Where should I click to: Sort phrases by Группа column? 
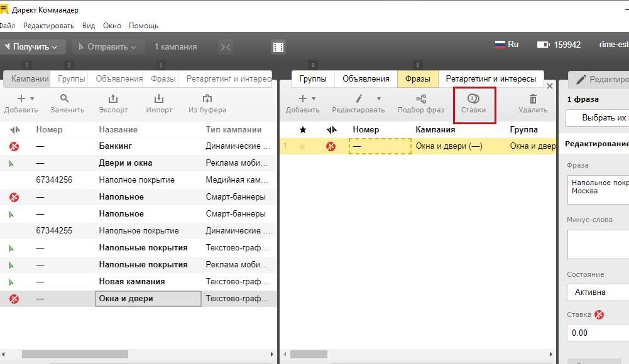[523, 130]
